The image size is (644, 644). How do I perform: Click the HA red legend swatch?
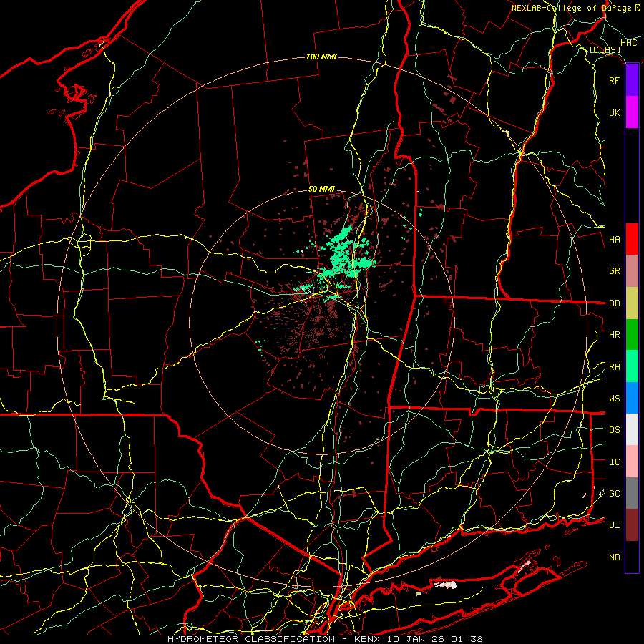[632, 239]
